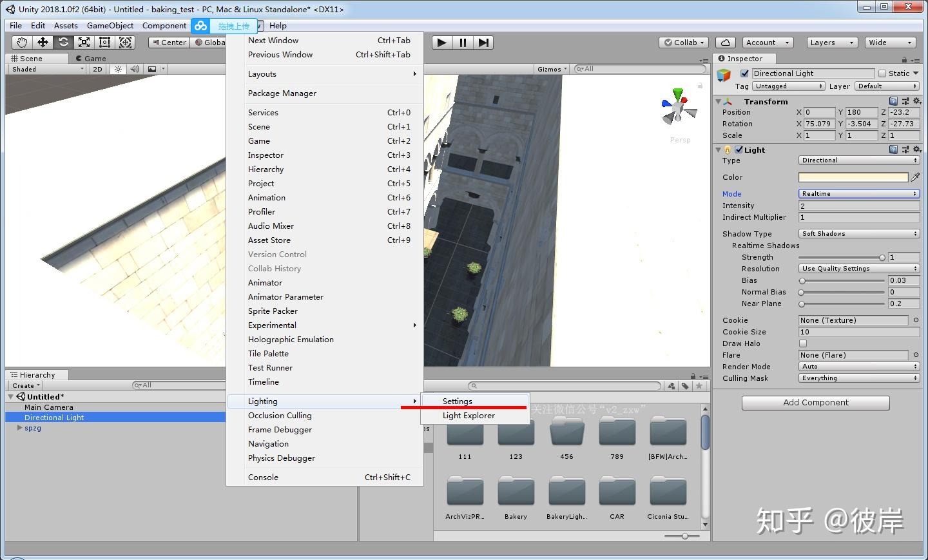The width and height of the screenshot is (928, 560).
Task: Open the cloud services icon
Action: pos(726,43)
